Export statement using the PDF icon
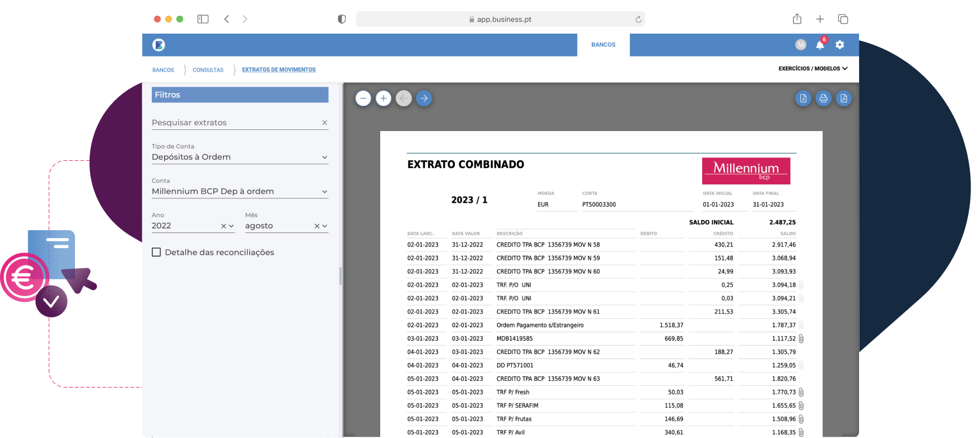The width and height of the screenshot is (980, 438). 843,99
